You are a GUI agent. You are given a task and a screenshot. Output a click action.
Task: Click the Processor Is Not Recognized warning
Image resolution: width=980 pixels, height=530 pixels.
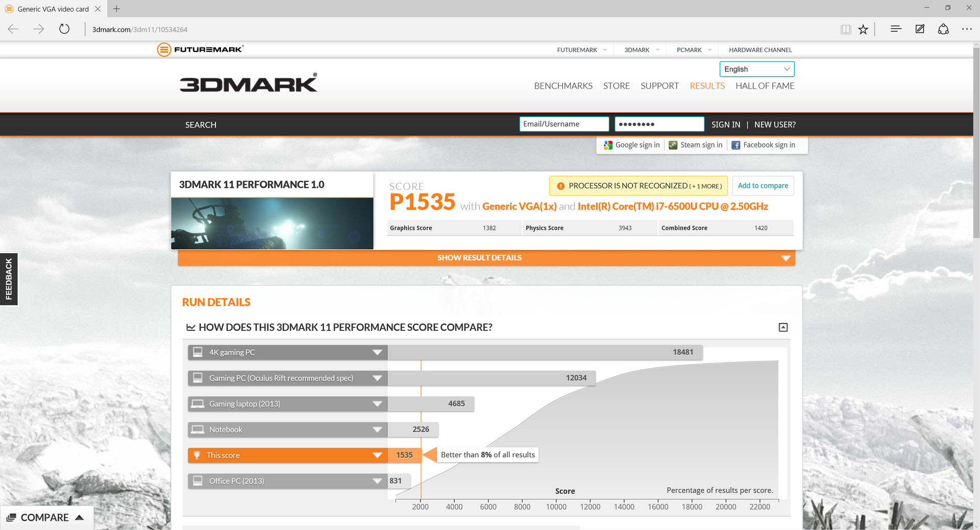639,186
